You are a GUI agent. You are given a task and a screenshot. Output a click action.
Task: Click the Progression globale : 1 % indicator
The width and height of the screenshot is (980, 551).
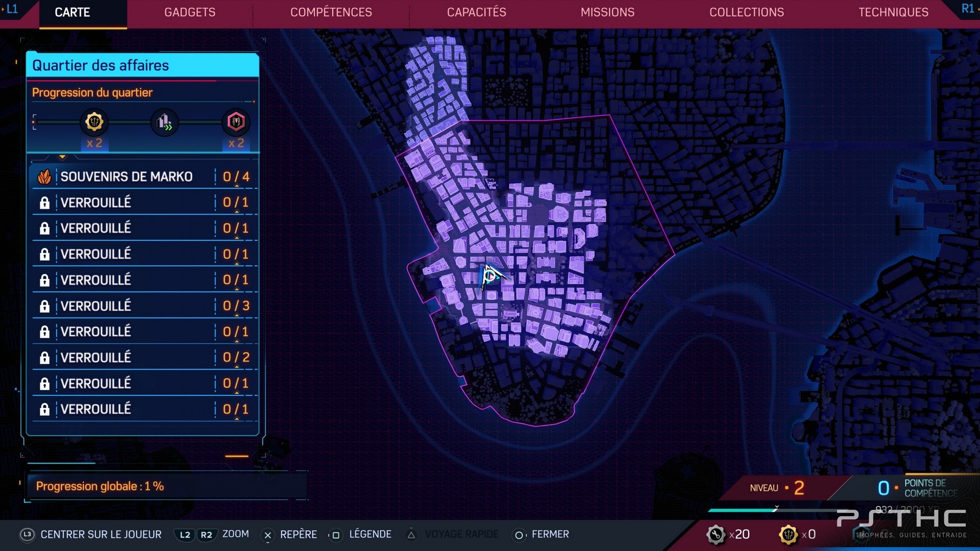click(x=100, y=486)
